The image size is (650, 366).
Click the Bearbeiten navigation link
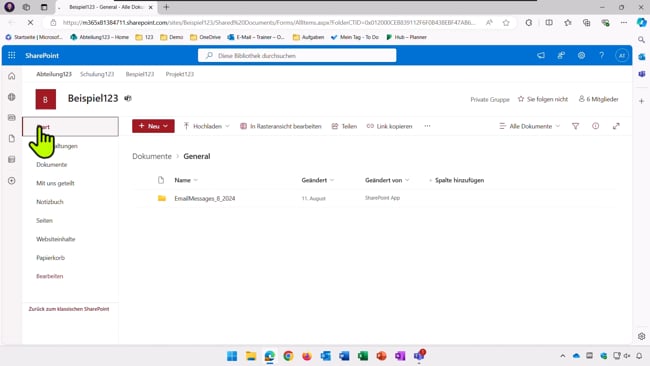(x=49, y=276)
